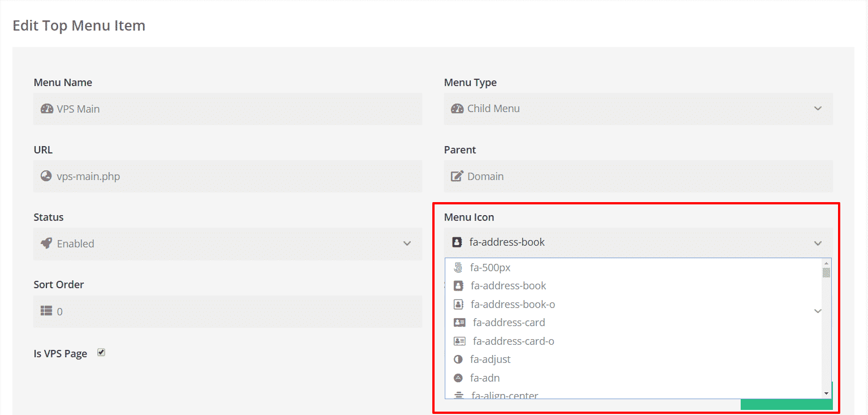
Task: Select fa-address-card-o list option
Action: point(513,341)
